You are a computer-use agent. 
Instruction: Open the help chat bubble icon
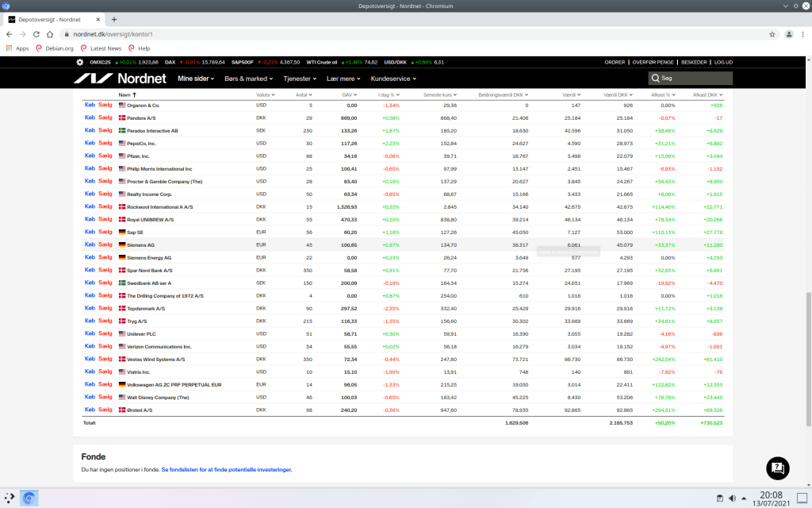(x=778, y=468)
